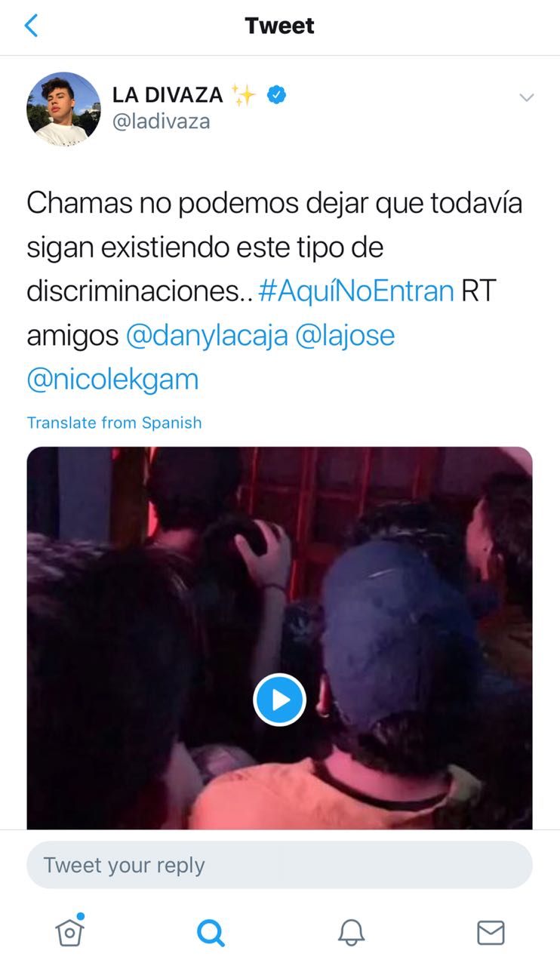Image resolution: width=560 pixels, height=966 pixels.
Task: Open the Search tab magnifier
Action: (x=211, y=933)
